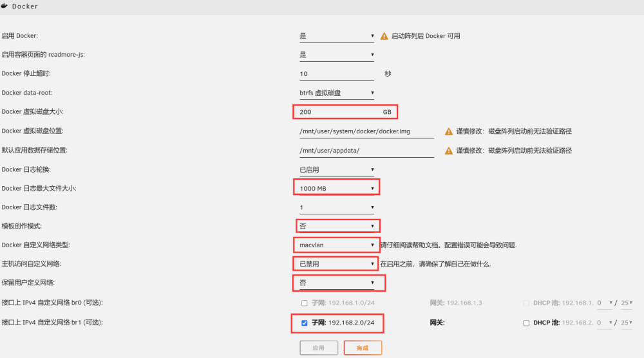The image size is (644, 358).
Task: Open the macvlan network type dropdown
Action: point(336,245)
